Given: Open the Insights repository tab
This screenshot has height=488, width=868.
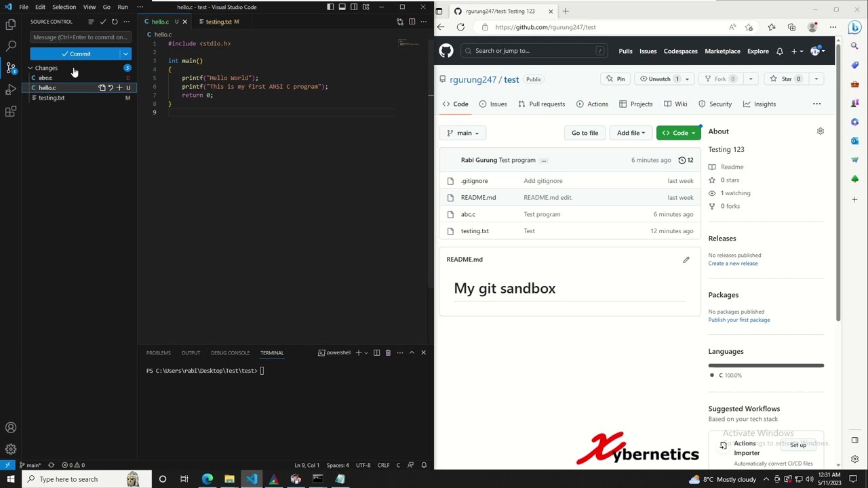Looking at the screenshot, I should 759,104.
